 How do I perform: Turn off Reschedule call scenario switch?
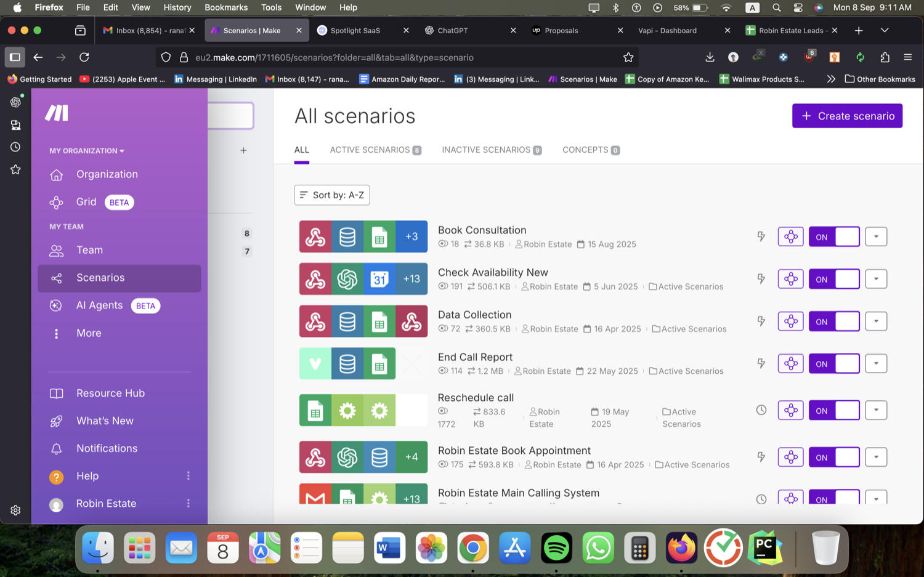click(834, 410)
